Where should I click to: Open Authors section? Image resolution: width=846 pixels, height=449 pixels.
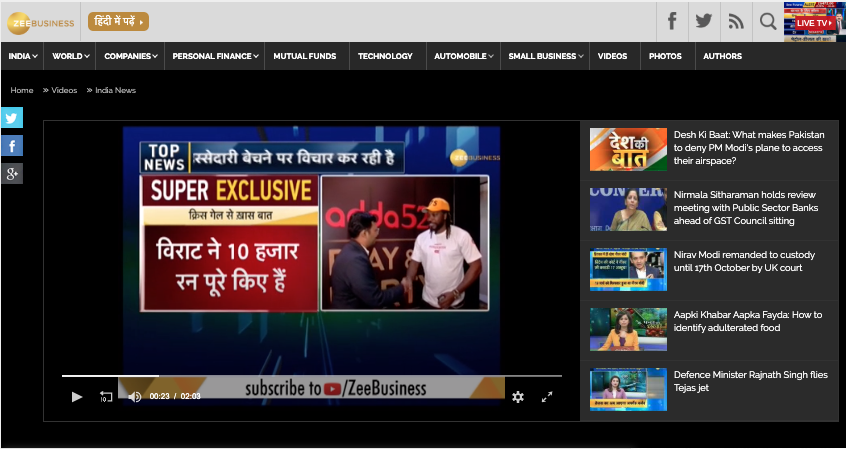(722, 56)
